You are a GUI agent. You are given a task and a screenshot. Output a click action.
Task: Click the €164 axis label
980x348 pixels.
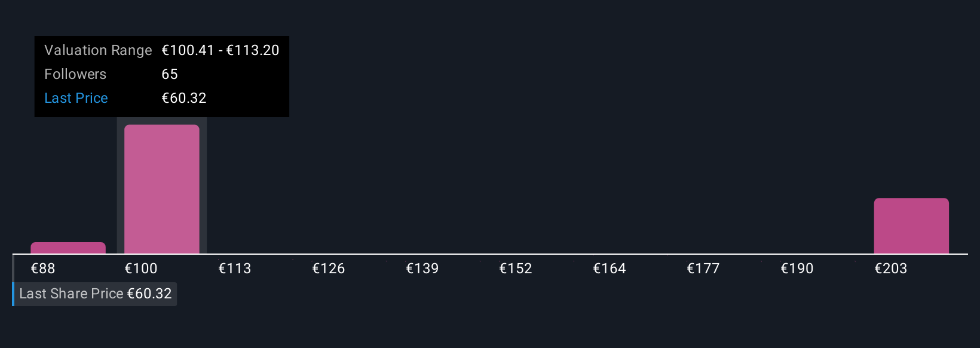tap(610, 268)
